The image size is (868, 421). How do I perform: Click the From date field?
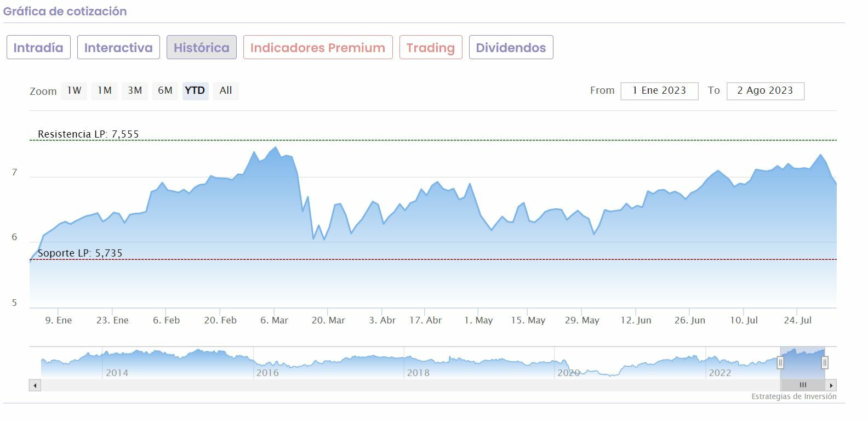pos(659,91)
